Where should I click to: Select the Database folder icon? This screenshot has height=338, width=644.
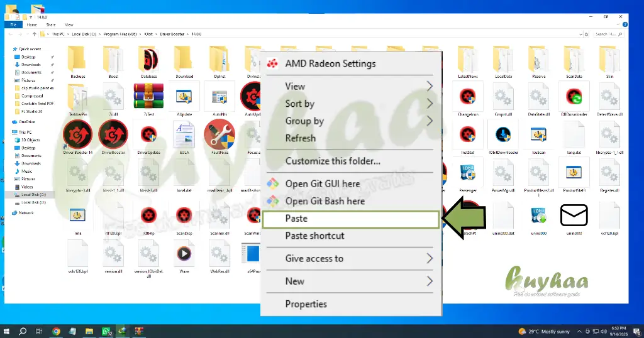click(x=148, y=60)
